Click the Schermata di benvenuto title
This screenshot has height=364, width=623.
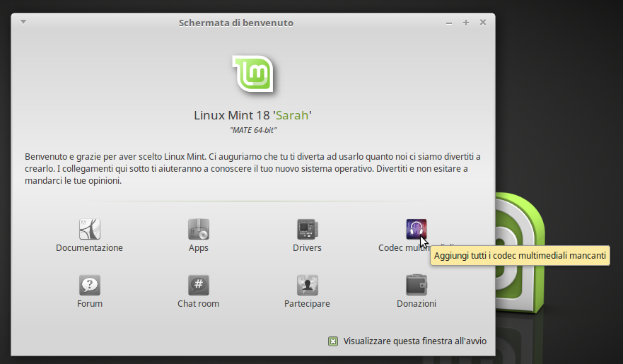236,23
